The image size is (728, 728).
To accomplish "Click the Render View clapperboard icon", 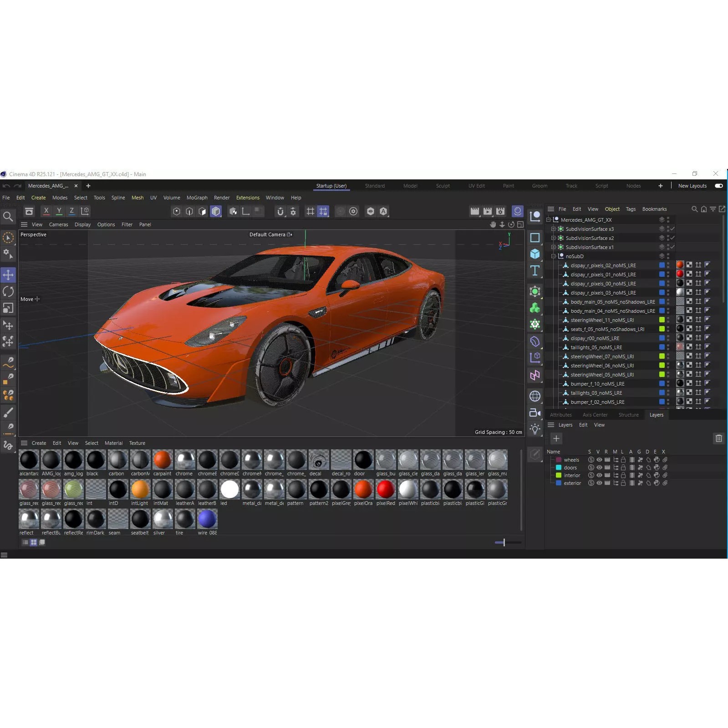I will click(x=475, y=211).
